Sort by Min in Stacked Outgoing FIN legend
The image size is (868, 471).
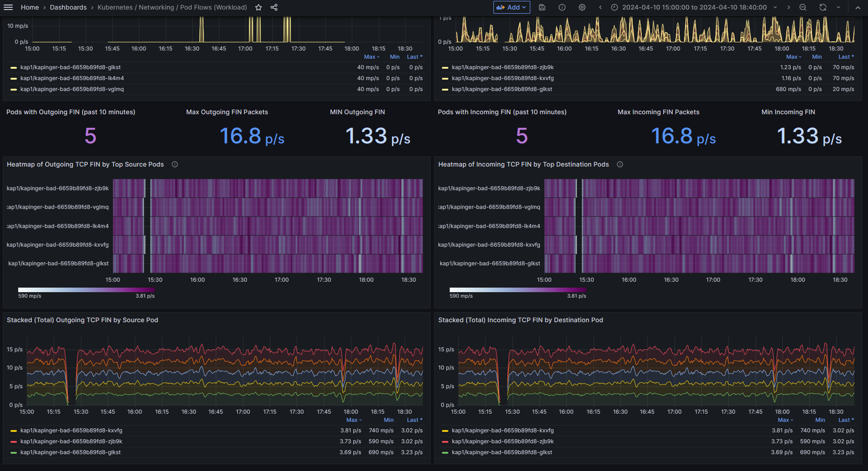click(389, 420)
